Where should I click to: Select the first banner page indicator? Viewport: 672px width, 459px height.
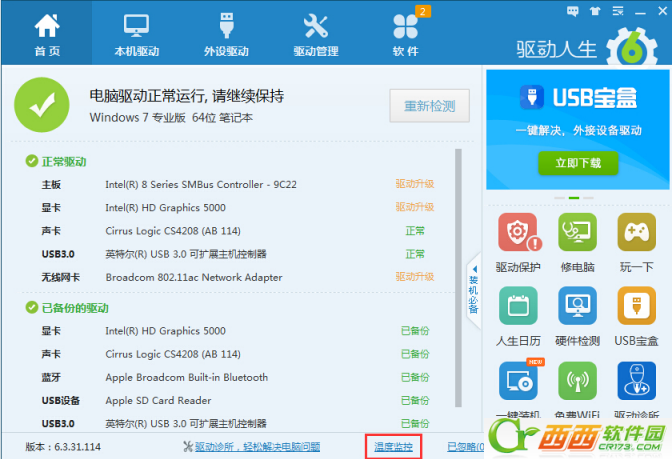pyautogui.click(x=559, y=198)
